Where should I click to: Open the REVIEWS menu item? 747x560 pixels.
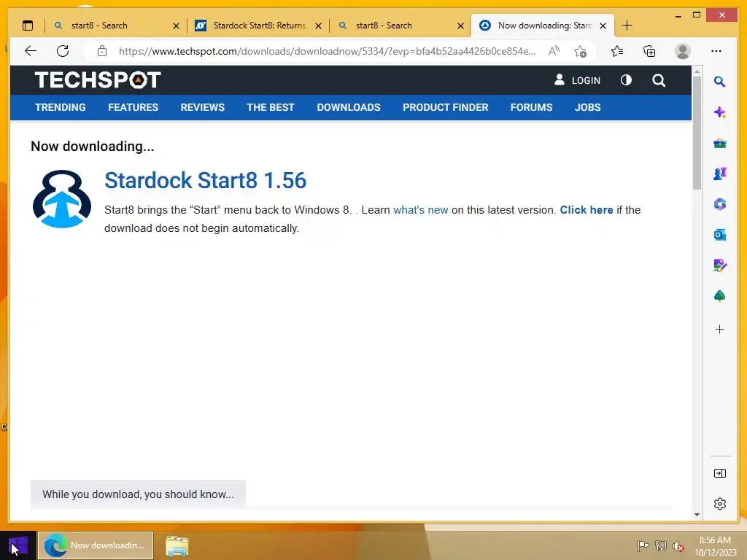tap(203, 107)
